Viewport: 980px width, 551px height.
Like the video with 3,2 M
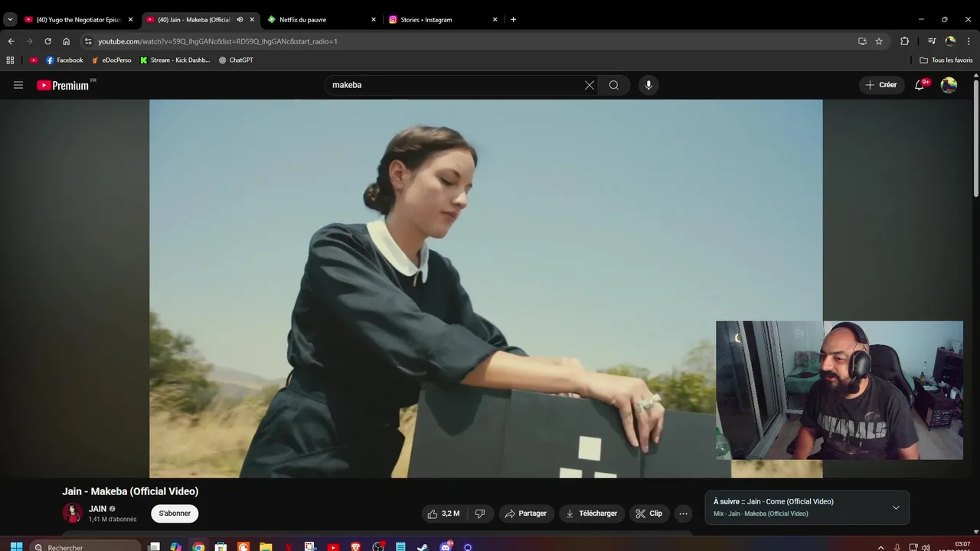click(443, 514)
